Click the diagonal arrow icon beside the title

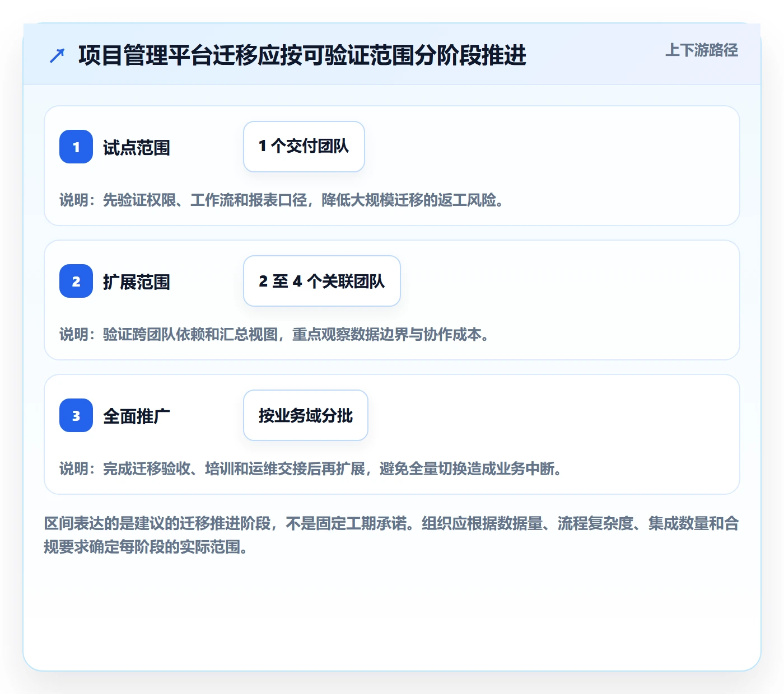[x=57, y=55]
